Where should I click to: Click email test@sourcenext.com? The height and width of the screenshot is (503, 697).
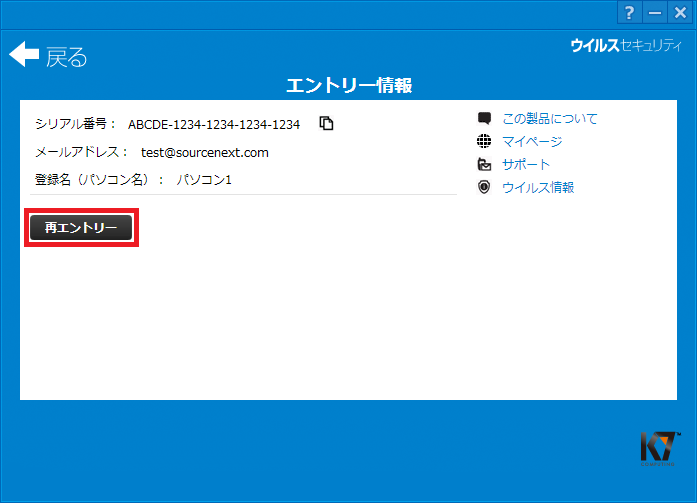[204, 153]
